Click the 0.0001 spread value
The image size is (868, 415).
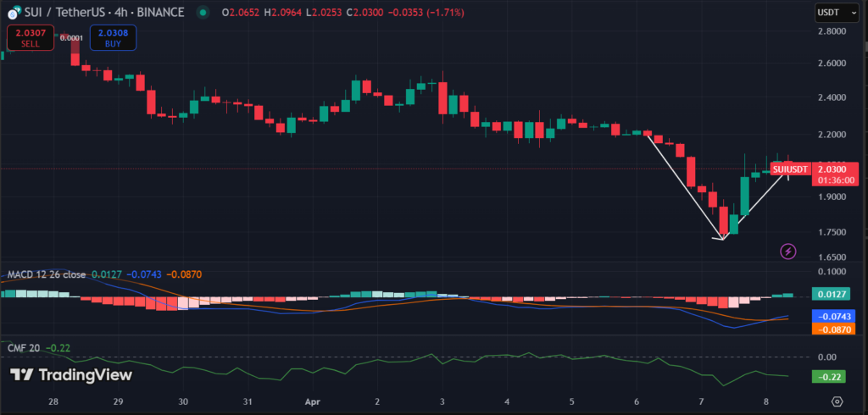pyautogui.click(x=72, y=37)
